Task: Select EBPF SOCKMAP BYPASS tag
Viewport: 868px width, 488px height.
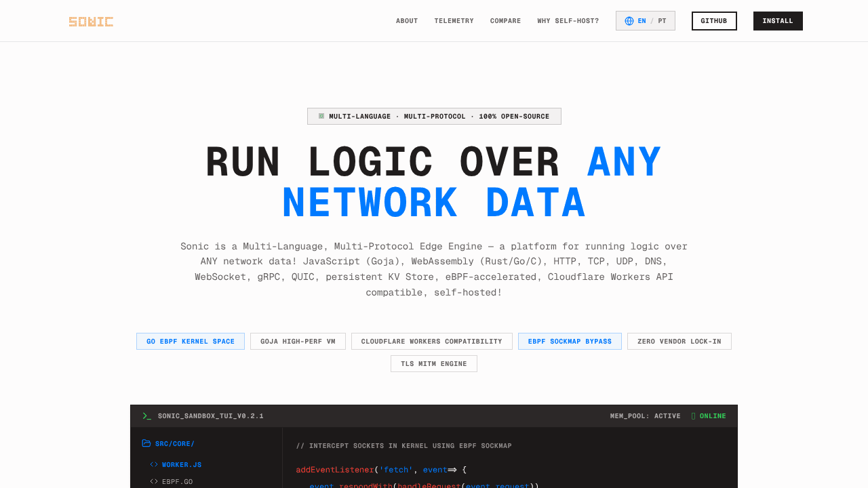Action: (x=570, y=342)
